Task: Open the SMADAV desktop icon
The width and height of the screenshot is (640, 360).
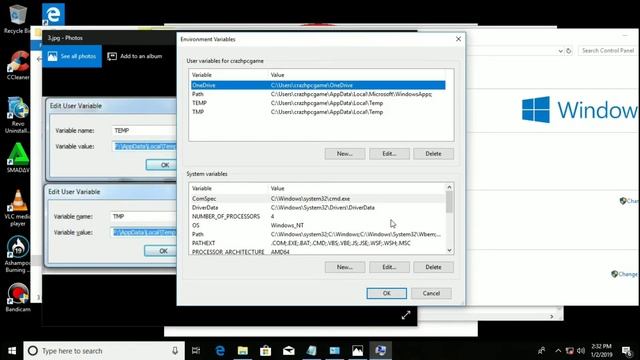Action: (x=17, y=158)
